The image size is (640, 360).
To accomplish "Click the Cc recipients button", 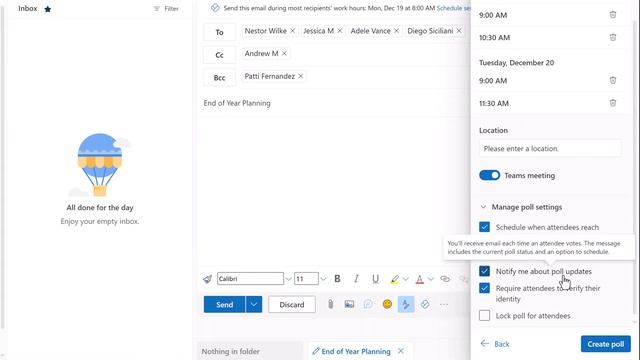I will 220,55.
